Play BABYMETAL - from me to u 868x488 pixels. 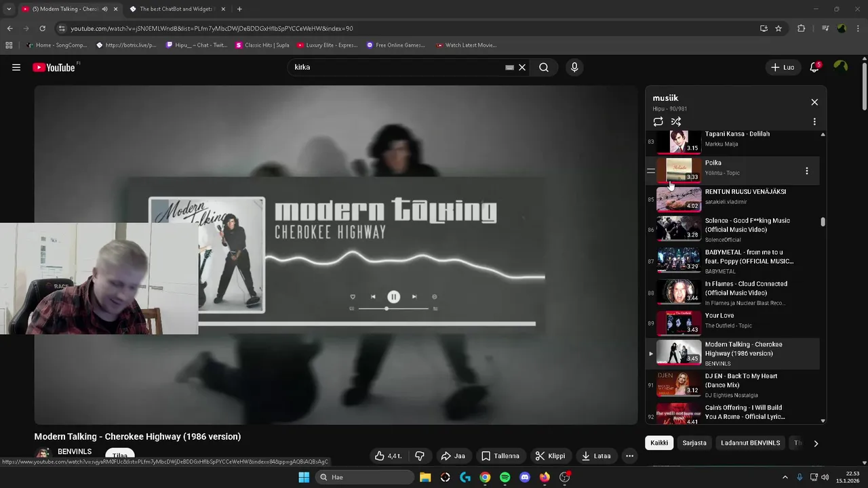[x=732, y=261]
